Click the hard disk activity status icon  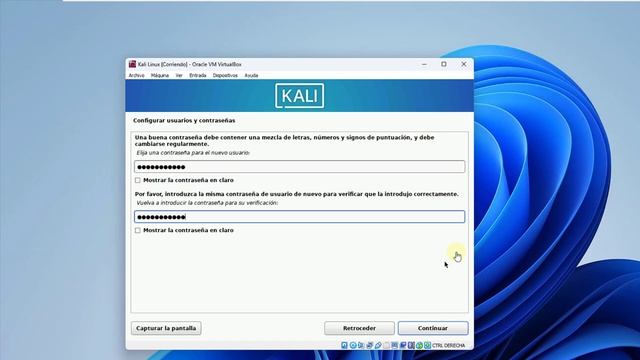[344, 345]
